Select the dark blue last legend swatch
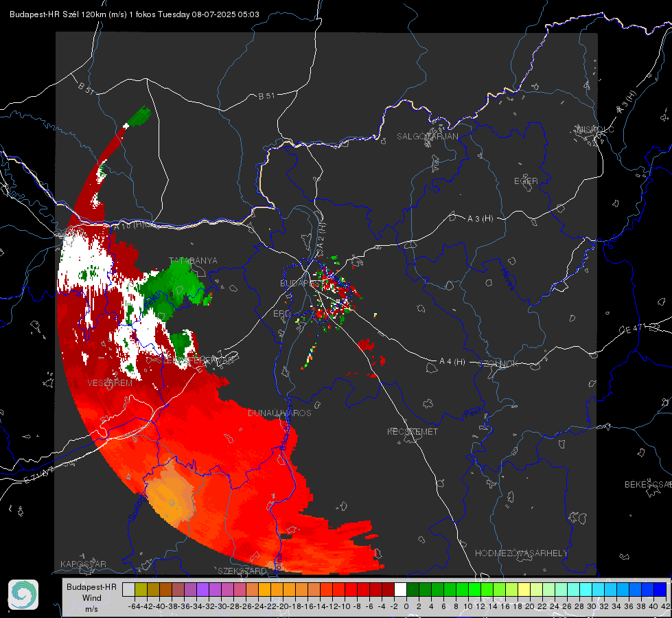672x618 pixels. point(660,589)
